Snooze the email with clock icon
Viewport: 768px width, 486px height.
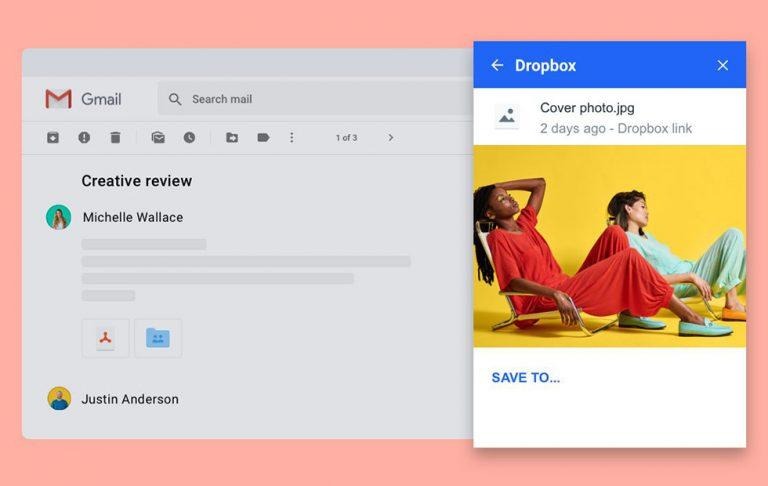190,138
